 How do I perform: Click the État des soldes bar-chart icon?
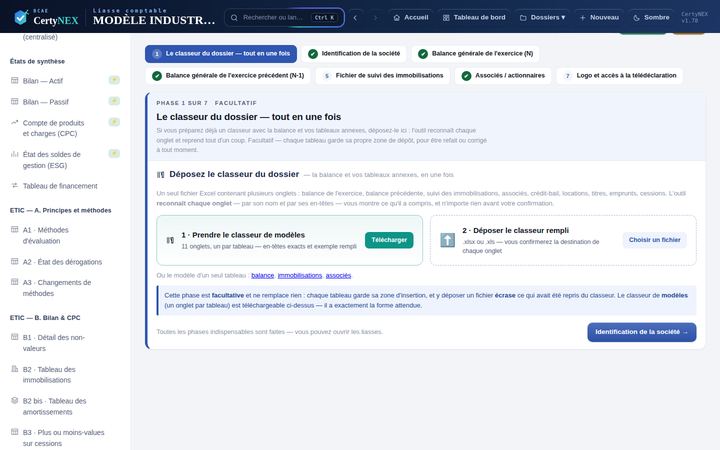[15, 154]
